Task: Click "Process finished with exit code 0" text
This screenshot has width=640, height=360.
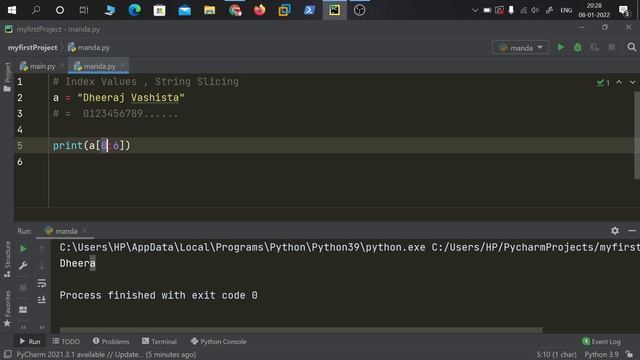Action: [158, 295]
